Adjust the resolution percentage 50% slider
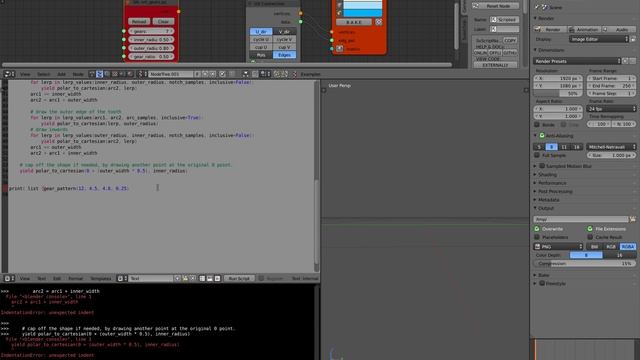This screenshot has height=360, width=640. (558, 93)
